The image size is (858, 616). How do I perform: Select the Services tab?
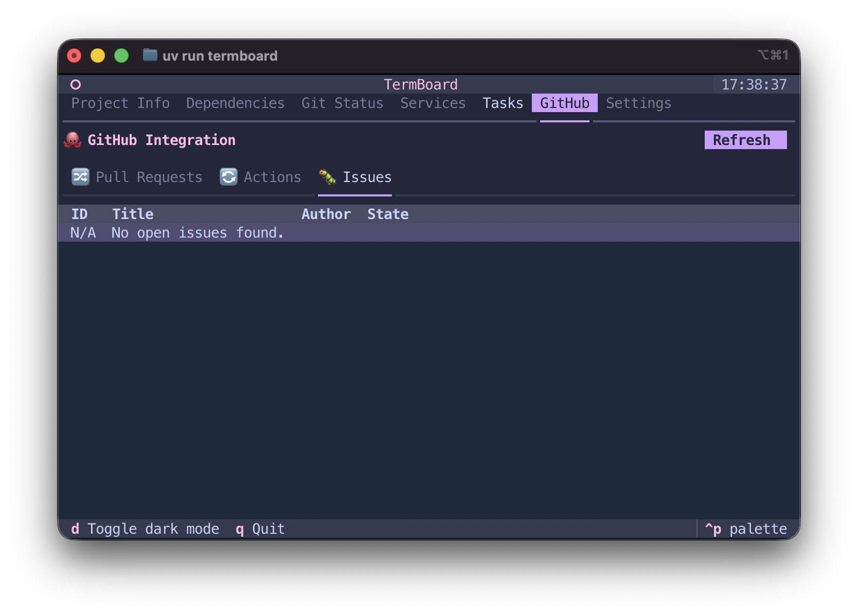[x=433, y=103]
